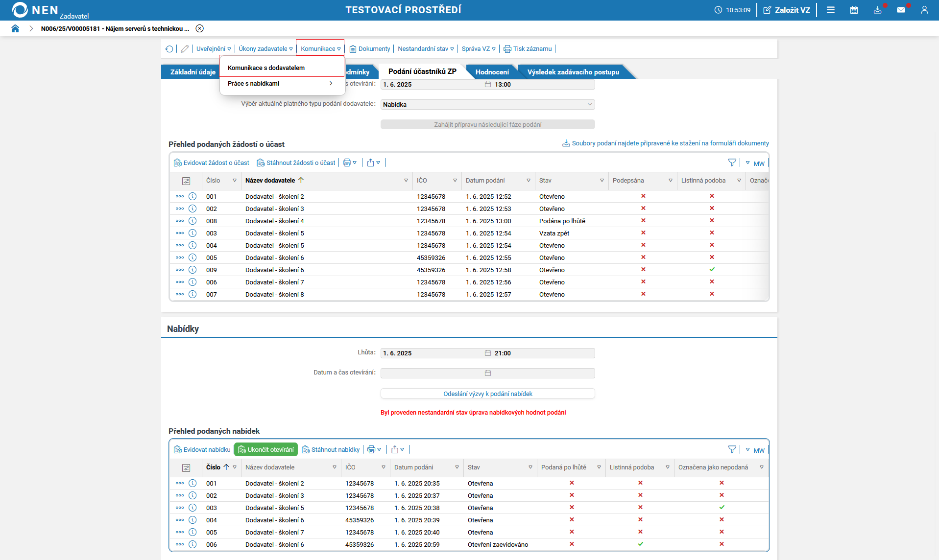This screenshot has height=560, width=939.
Task: Open column settings in offers table
Action: 186,467
